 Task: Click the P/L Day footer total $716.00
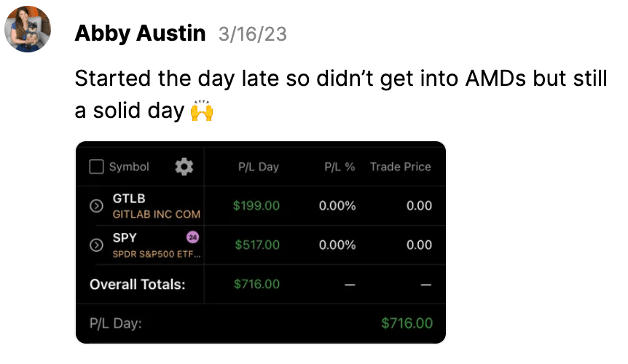(407, 323)
